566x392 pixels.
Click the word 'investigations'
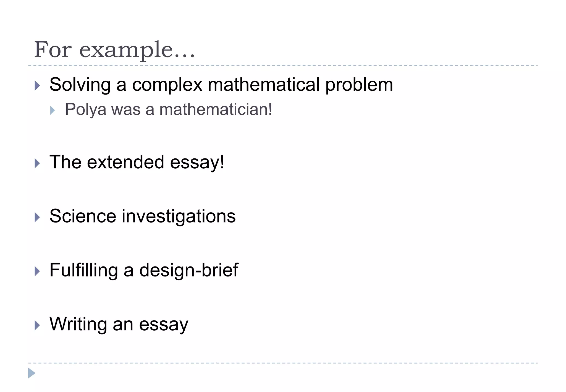click(179, 216)
